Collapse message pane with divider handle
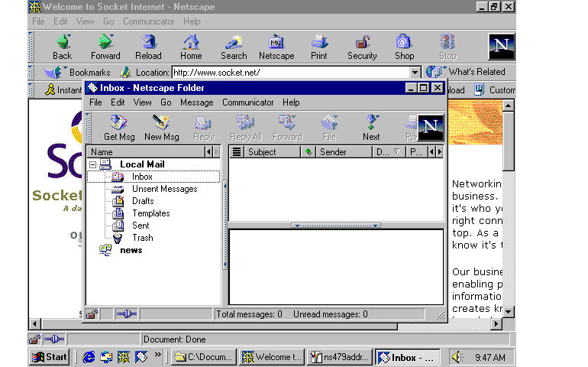 336,226
